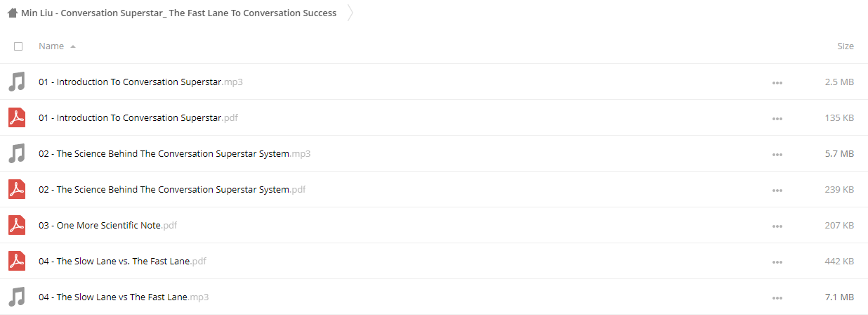Click music icon for 01 Introduction mp3
Image resolution: width=868 pixels, height=315 pixels.
tap(16, 82)
